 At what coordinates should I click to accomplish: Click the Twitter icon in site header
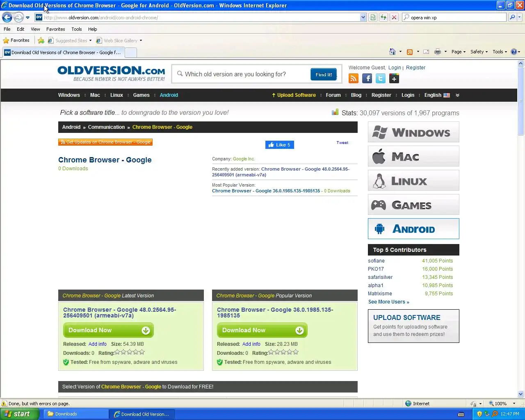pos(381,79)
